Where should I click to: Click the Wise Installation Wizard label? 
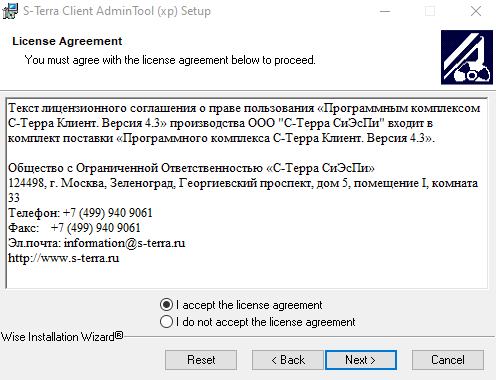tap(62, 337)
